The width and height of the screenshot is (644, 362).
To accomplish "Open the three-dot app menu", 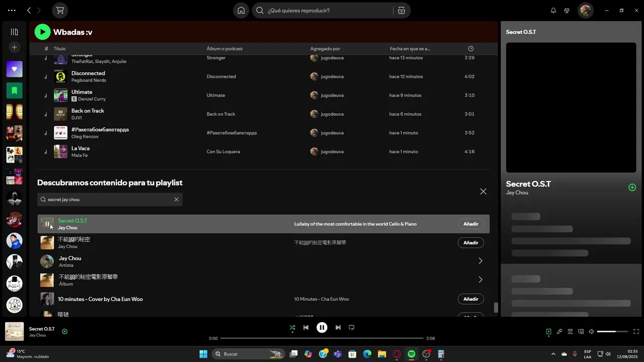I will click(x=12, y=10).
